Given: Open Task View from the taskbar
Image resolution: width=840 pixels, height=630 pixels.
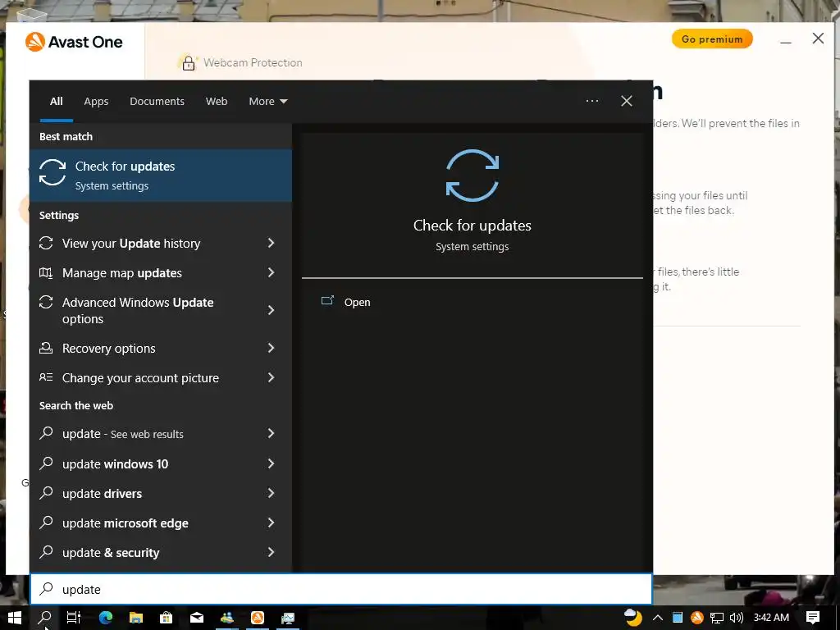Looking at the screenshot, I should pyautogui.click(x=73, y=618).
